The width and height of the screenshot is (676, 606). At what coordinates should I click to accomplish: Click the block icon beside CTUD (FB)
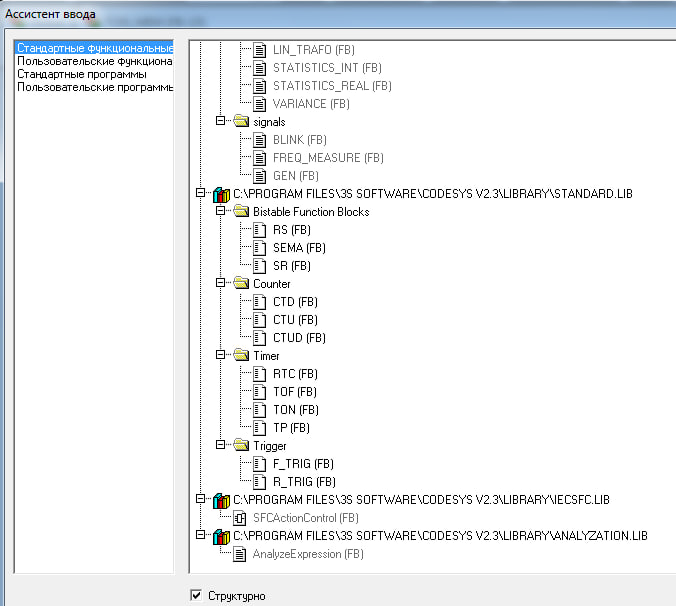(x=260, y=338)
